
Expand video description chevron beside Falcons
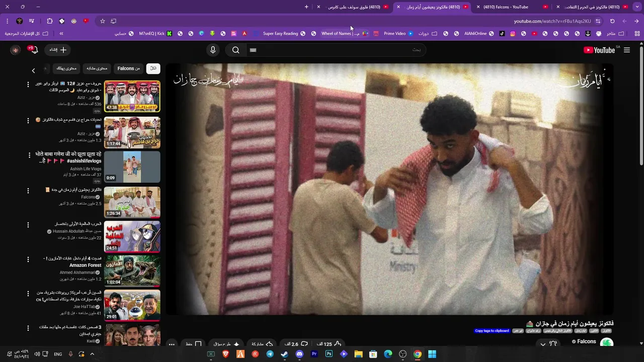pos(543,344)
